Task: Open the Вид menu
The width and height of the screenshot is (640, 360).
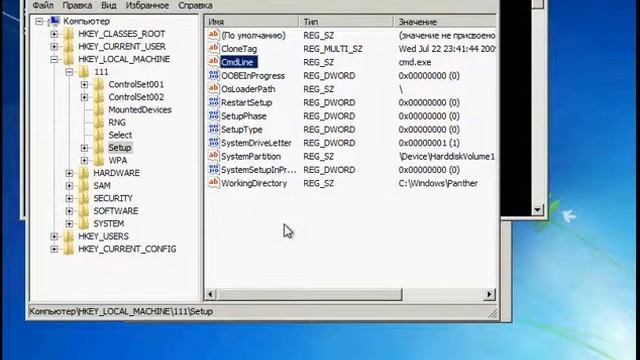Action: pos(109,6)
